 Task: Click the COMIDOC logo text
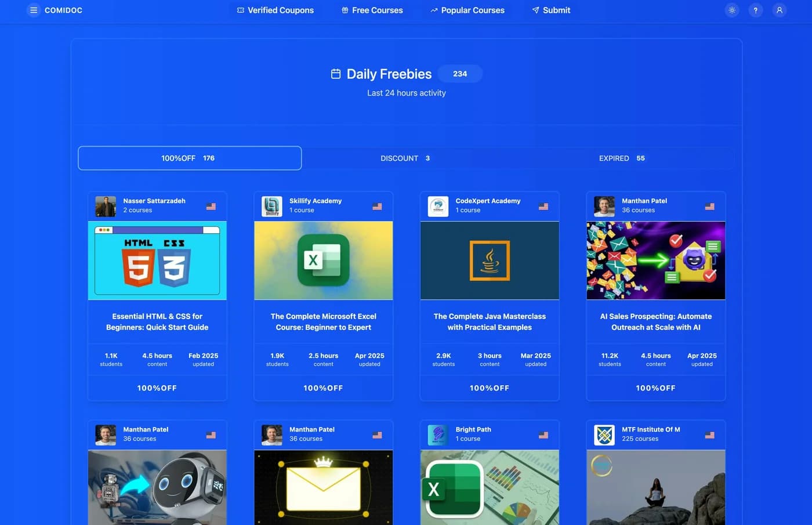pyautogui.click(x=63, y=10)
